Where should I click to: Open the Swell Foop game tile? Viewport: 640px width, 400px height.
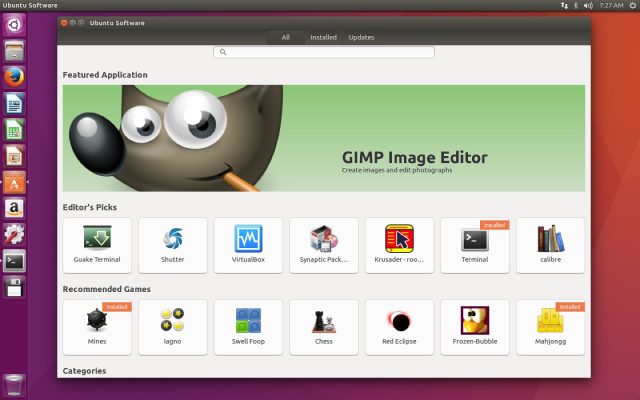click(248, 327)
